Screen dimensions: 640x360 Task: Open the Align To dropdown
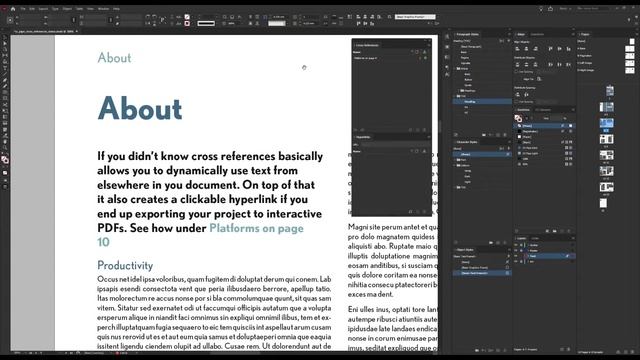point(539,79)
